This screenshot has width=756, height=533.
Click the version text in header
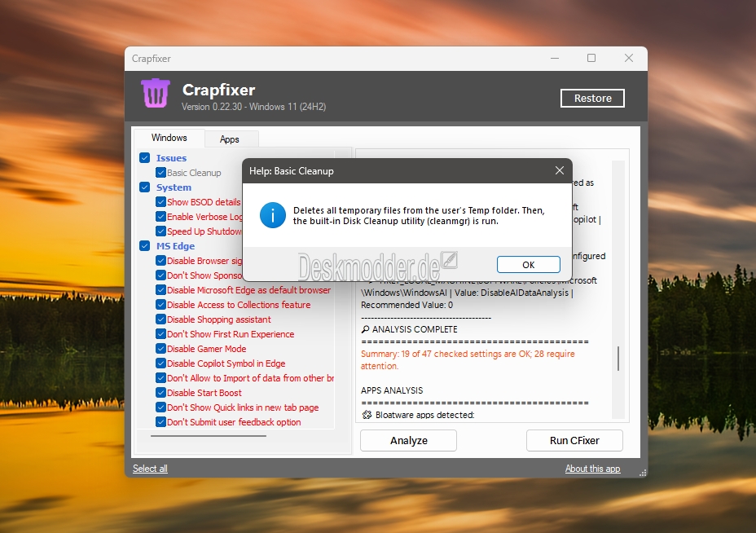pyautogui.click(x=253, y=107)
